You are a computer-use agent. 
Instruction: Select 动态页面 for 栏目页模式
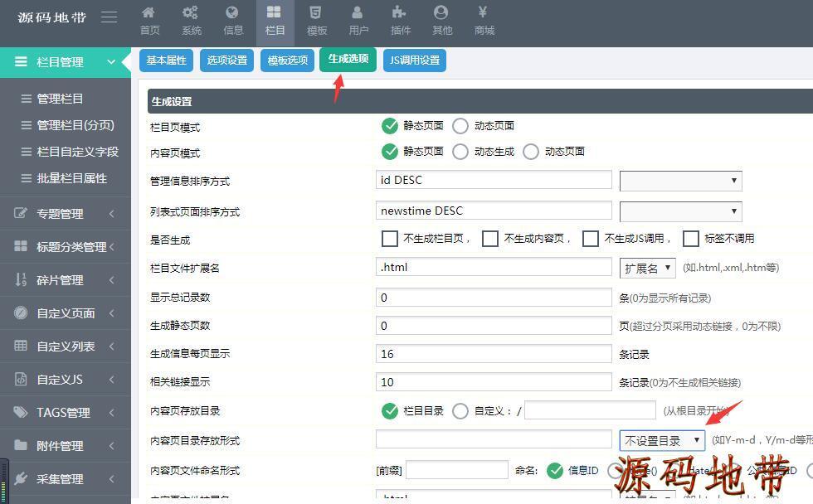pos(460,126)
